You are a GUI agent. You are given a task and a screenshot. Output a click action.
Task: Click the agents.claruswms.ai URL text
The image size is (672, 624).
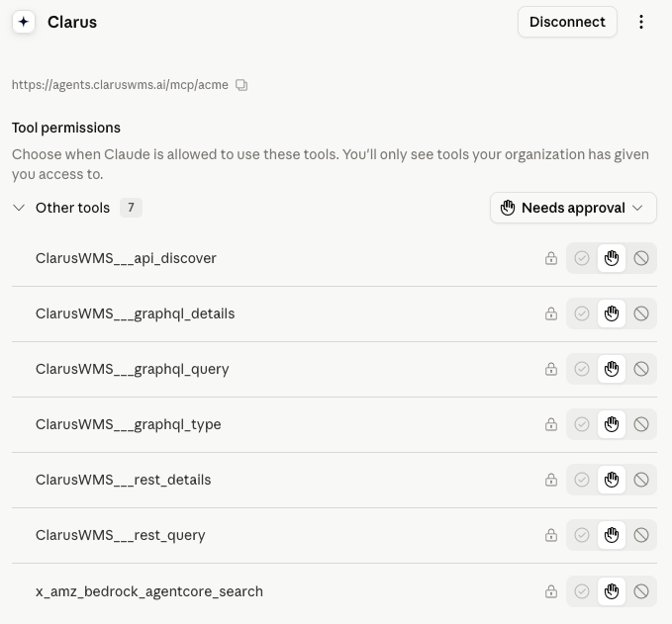pyautogui.click(x=120, y=85)
